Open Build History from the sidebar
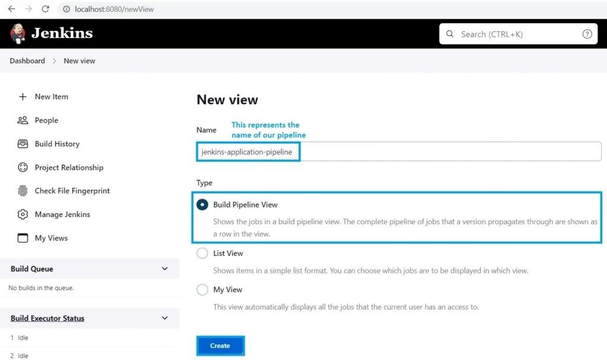607x364 pixels. 57,143
